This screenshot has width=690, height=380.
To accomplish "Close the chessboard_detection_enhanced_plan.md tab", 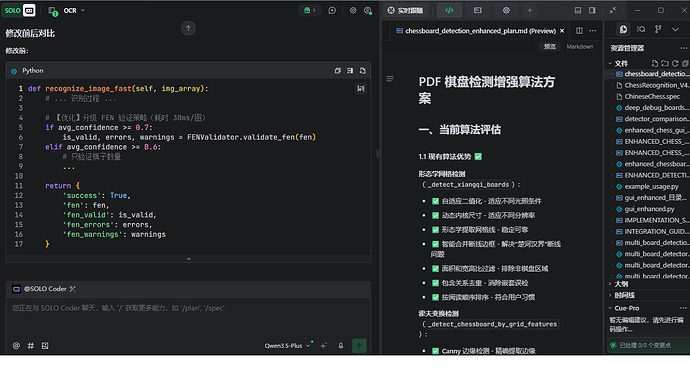I will 562,31.
